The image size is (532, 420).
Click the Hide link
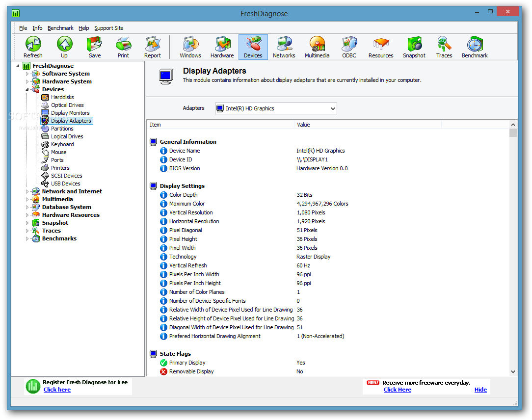[x=480, y=390]
